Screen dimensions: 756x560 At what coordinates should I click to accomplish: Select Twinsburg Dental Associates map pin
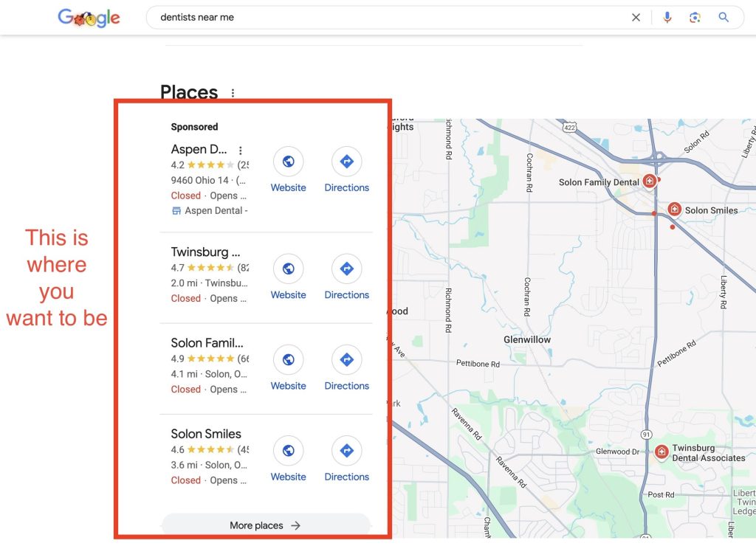pos(661,451)
